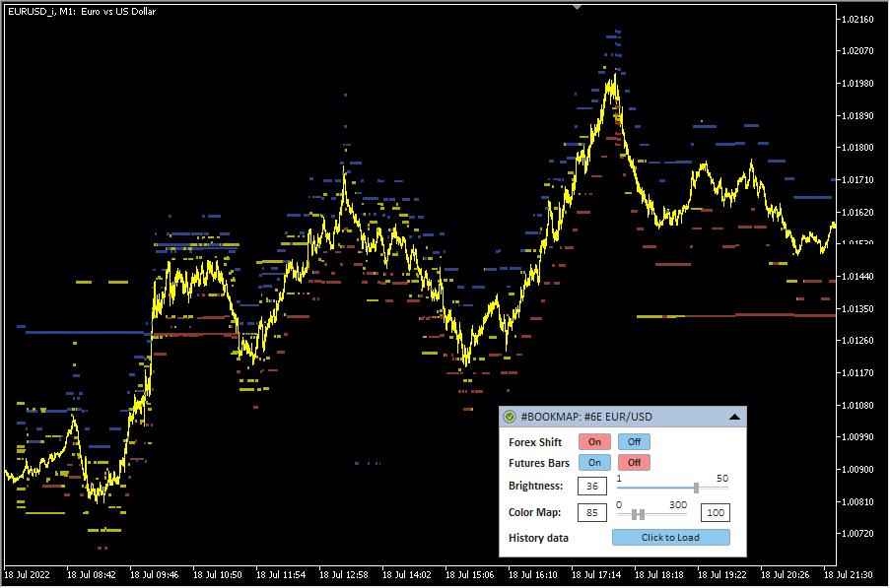890x588 pixels.
Task: Click the chart shift triangle marker at top
Action: tap(578, 6)
